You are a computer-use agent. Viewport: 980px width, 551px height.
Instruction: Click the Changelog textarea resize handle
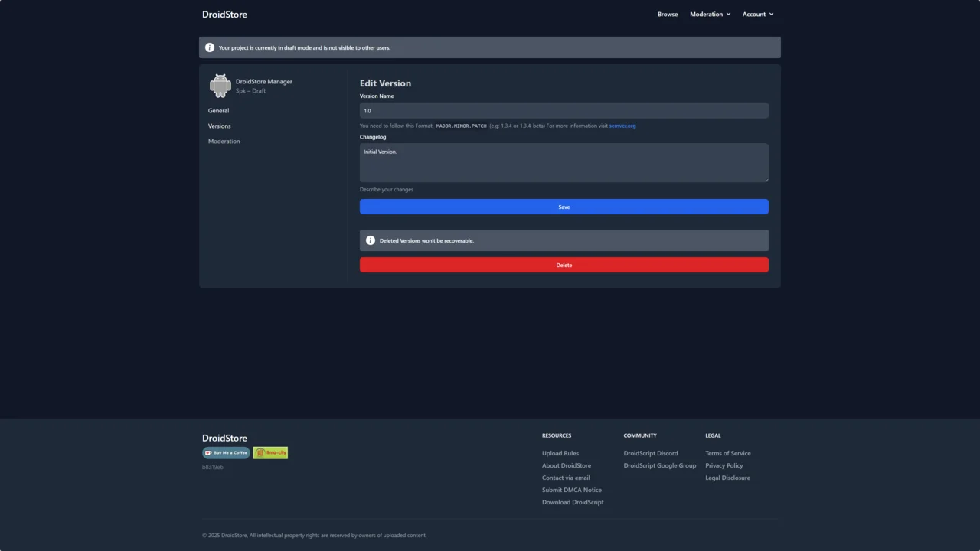766,179
